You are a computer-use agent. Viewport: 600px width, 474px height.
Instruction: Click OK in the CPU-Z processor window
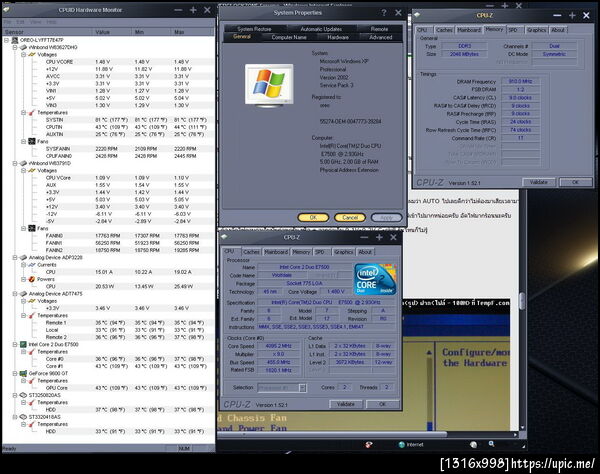382,404
